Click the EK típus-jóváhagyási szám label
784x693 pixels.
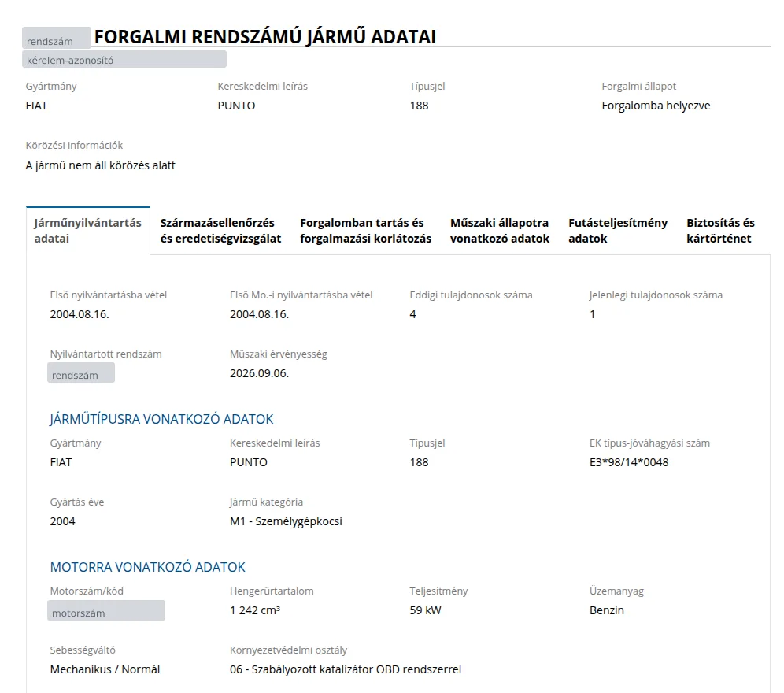(649, 443)
